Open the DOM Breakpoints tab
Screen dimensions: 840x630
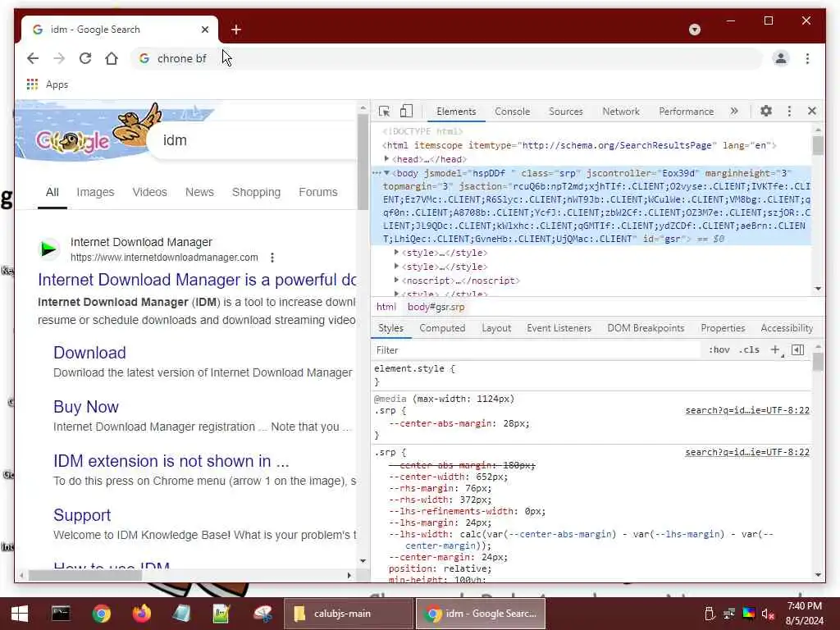[x=646, y=328]
